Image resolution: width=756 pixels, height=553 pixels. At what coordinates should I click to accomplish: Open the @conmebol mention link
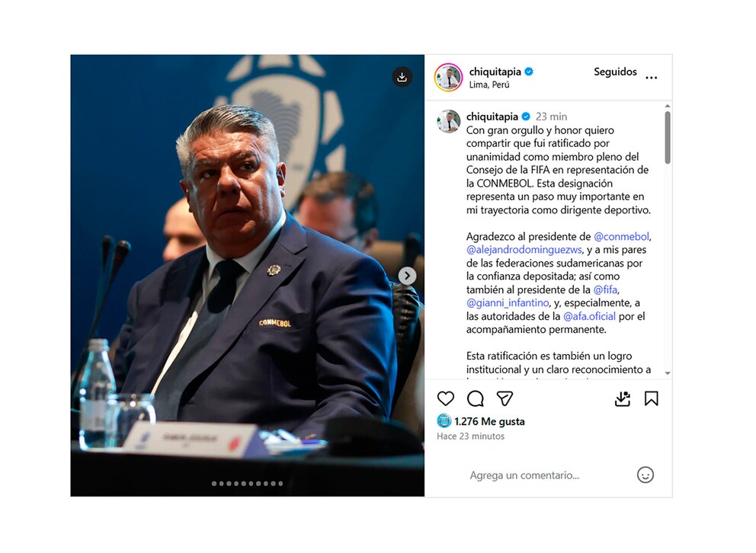click(x=621, y=237)
